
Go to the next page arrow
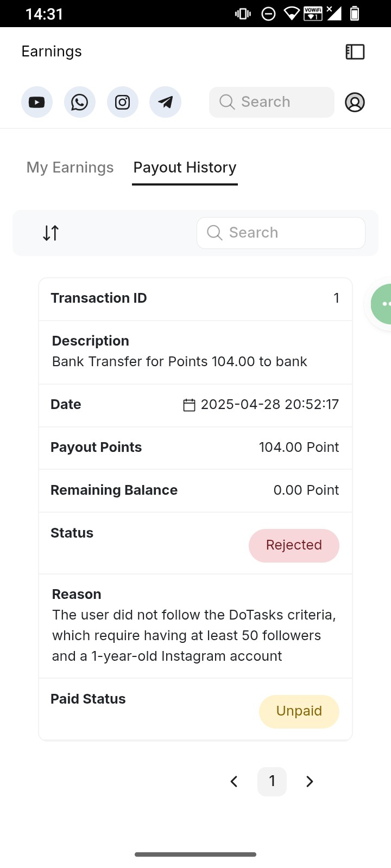click(x=310, y=781)
